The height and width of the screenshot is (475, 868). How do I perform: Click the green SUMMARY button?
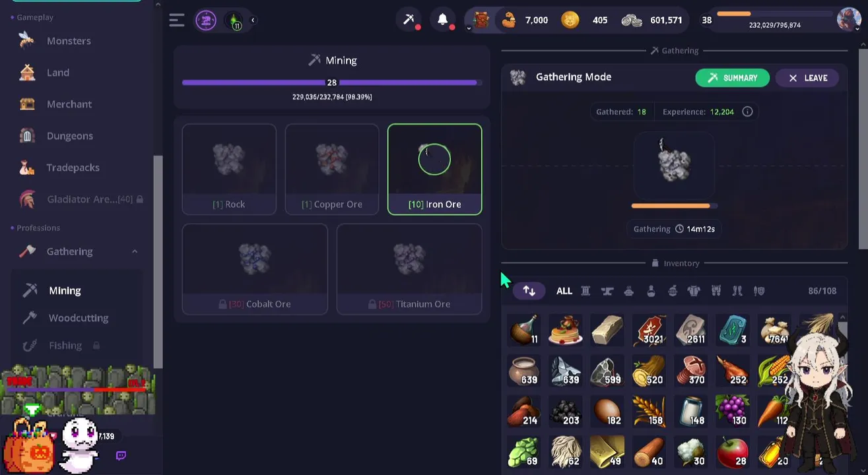[732, 78]
